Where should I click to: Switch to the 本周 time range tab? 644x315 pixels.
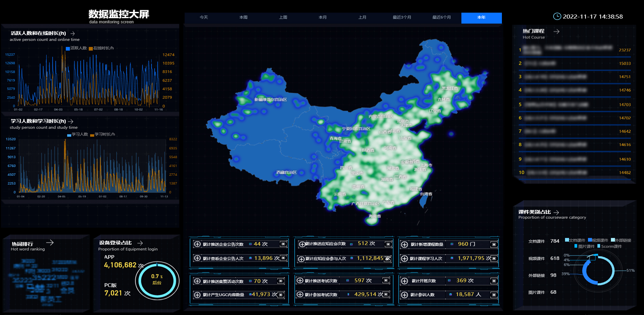click(x=243, y=17)
